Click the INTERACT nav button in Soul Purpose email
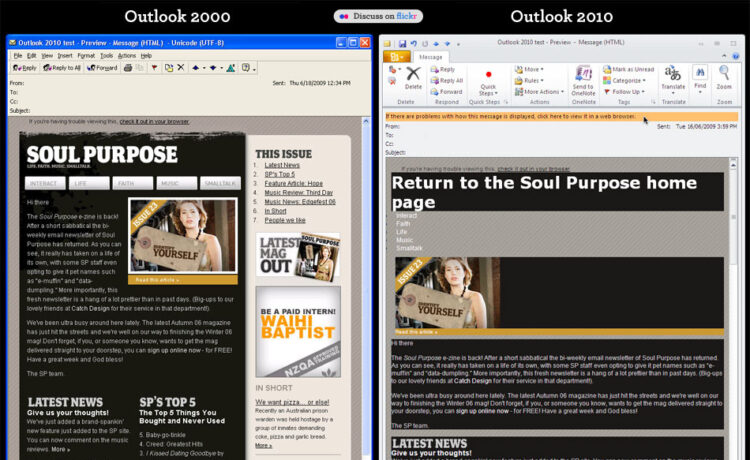This screenshot has width=750, height=460. click(45, 183)
